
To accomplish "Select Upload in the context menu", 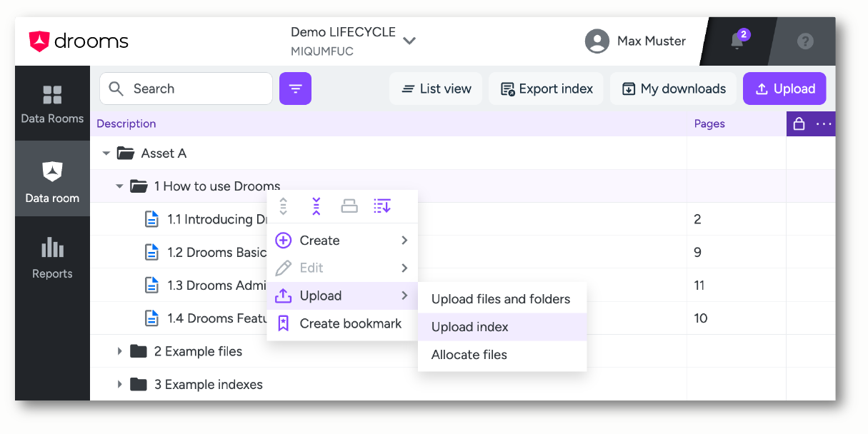I will [342, 296].
